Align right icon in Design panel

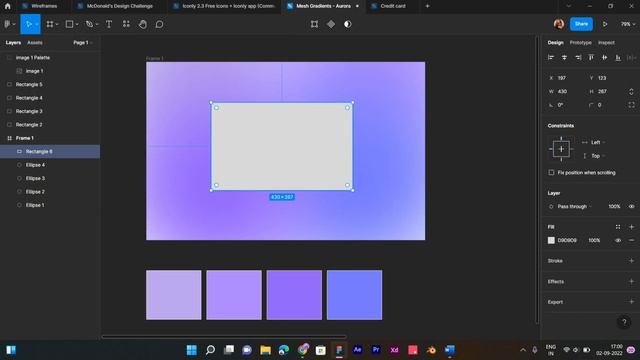pos(578,58)
